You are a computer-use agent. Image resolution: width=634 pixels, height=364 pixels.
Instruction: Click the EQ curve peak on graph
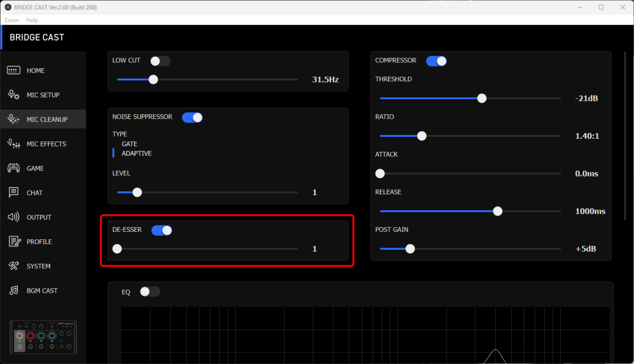point(495,350)
